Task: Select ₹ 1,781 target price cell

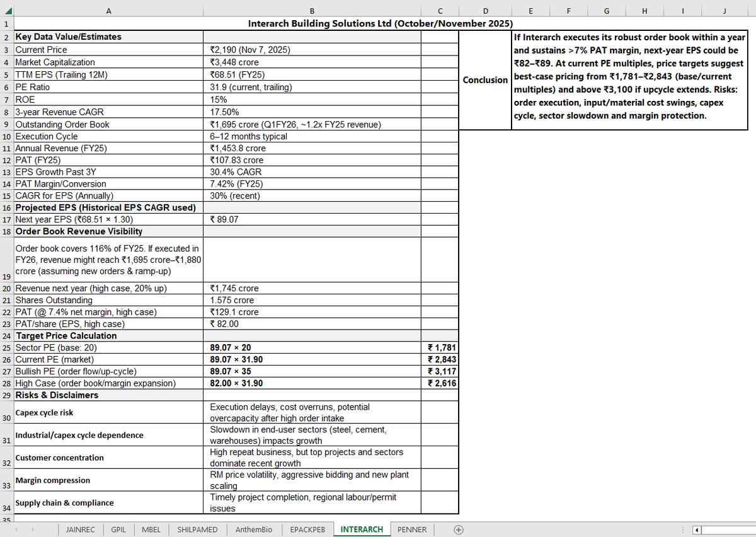Action: click(439, 347)
